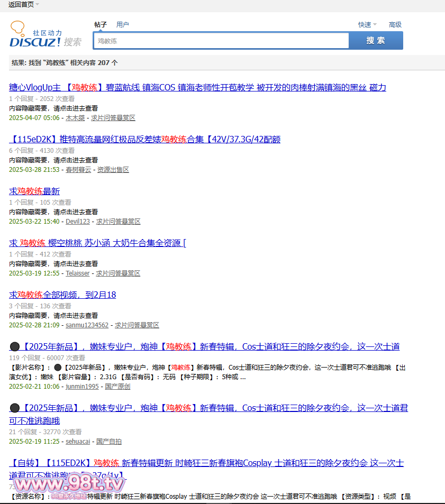The height and width of the screenshot is (504, 445).
Task: Click the black circle icon before the junmin1995 post title
Action: (15, 347)
